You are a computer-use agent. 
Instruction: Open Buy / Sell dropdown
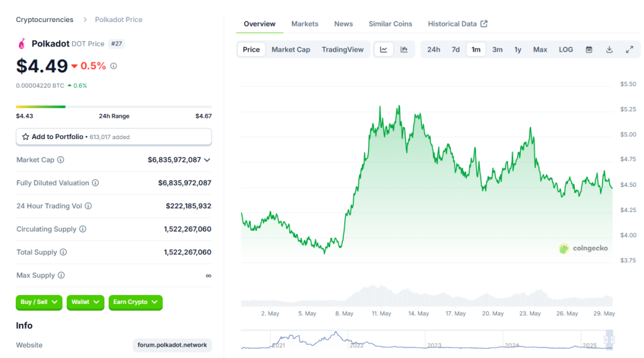[39, 302]
